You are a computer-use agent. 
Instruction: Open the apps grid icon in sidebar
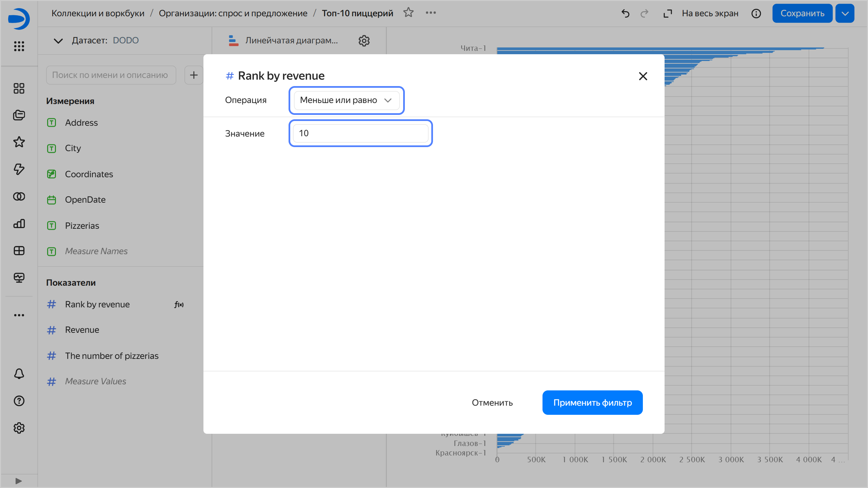(x=19, y=46)
